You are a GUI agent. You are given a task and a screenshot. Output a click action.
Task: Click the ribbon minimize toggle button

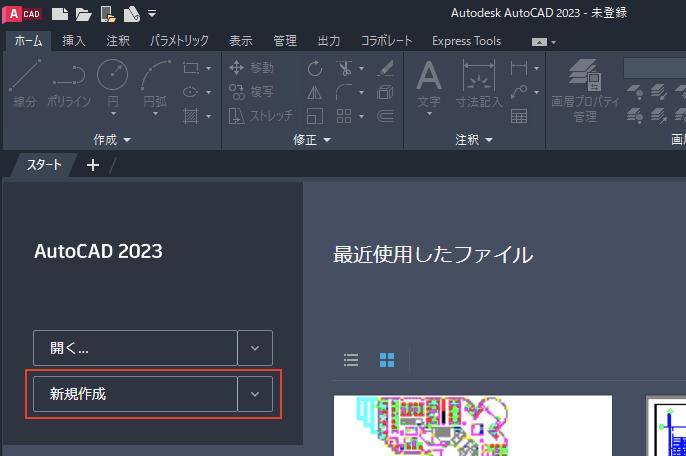click(x=539, y=42)
